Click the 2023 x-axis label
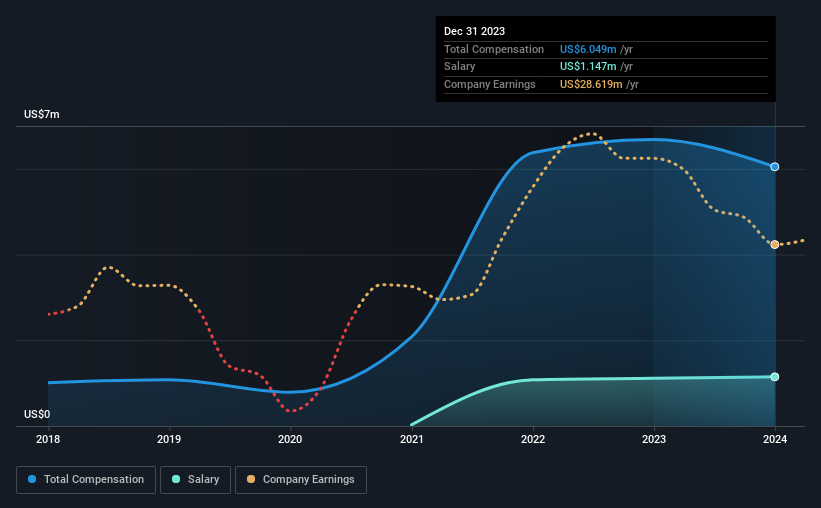The height and width of the screenshot is (508, 821). pyautogui.click(x=653, y=439)
